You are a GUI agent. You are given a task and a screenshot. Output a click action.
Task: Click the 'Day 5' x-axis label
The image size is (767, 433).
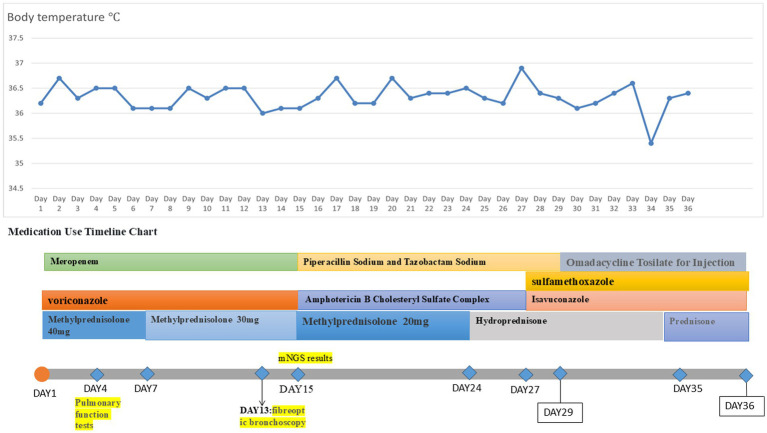pyautogui.click(x=114, y=204)
